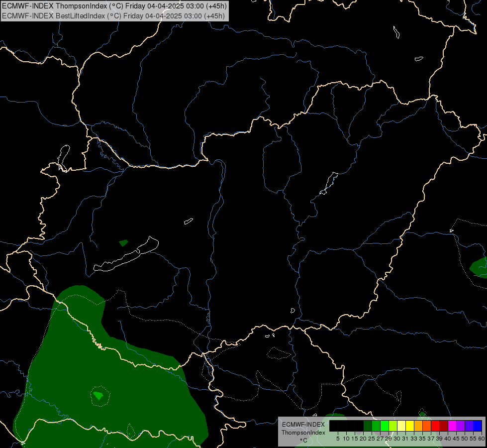Click legend tick value '31'
Viewport: 487px width, 448px height.
[405, 439]
